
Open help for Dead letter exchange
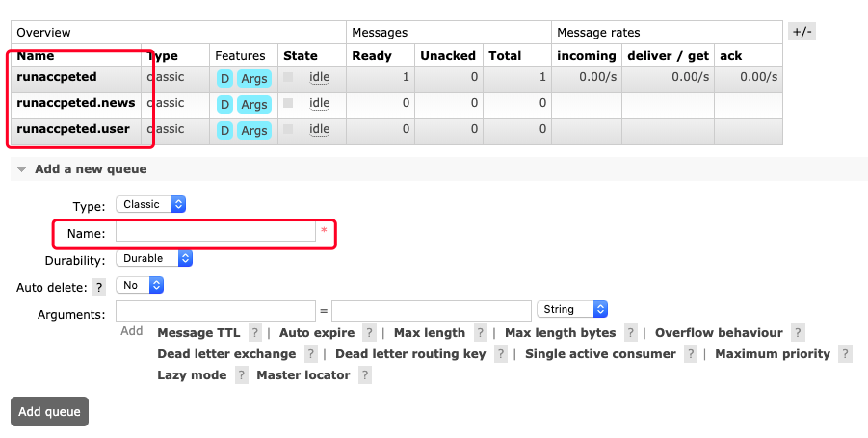pyautogui.click(x=310, y=354)
